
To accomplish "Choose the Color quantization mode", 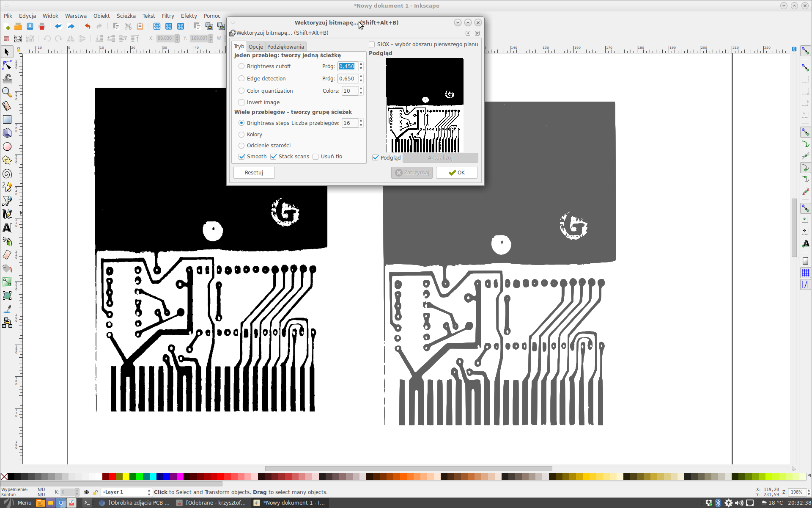I will tap(241, 91).
